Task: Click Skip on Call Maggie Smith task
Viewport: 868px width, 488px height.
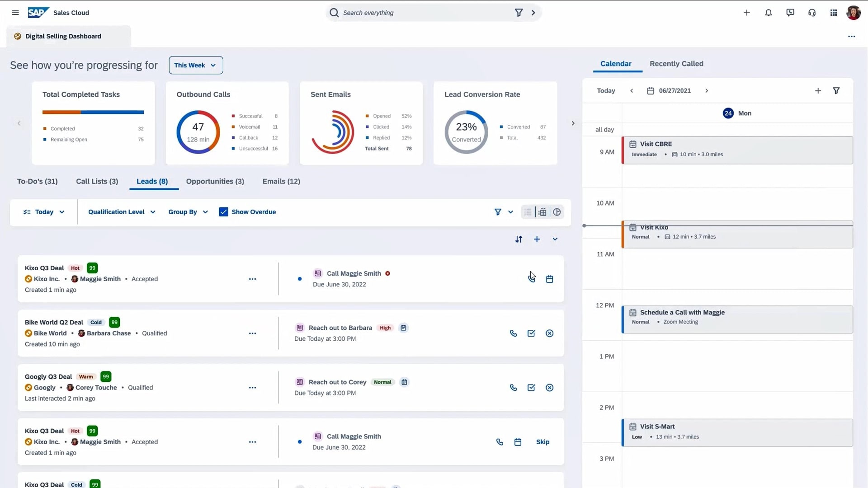Action: click(x=542, y=442)
